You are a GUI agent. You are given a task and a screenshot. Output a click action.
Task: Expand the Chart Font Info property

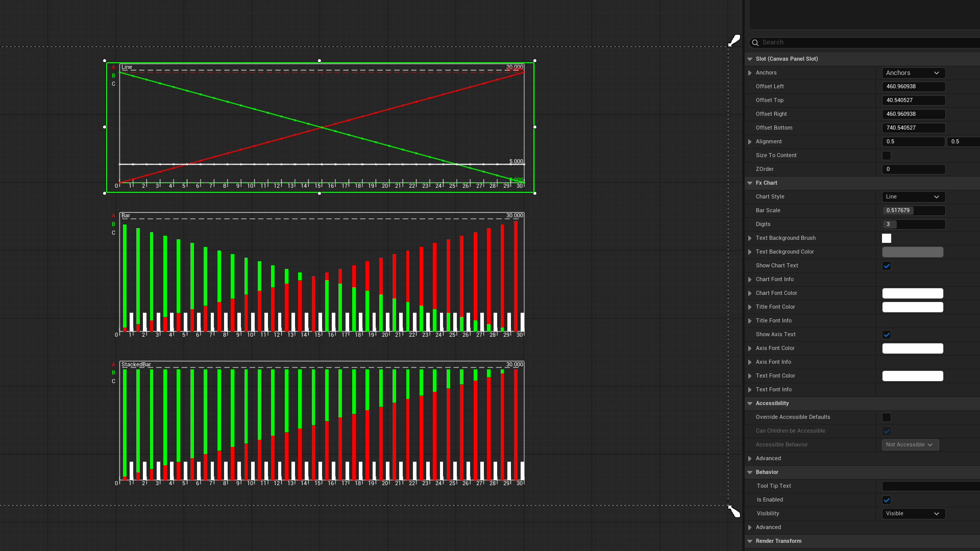750,280
